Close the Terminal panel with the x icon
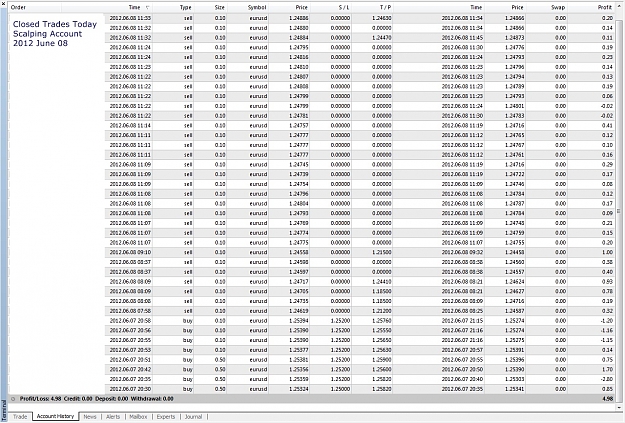The image size is (625, 423). [3, 3]
